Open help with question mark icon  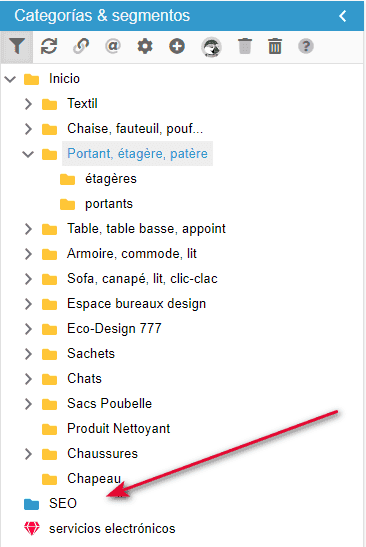pos(306,46)
